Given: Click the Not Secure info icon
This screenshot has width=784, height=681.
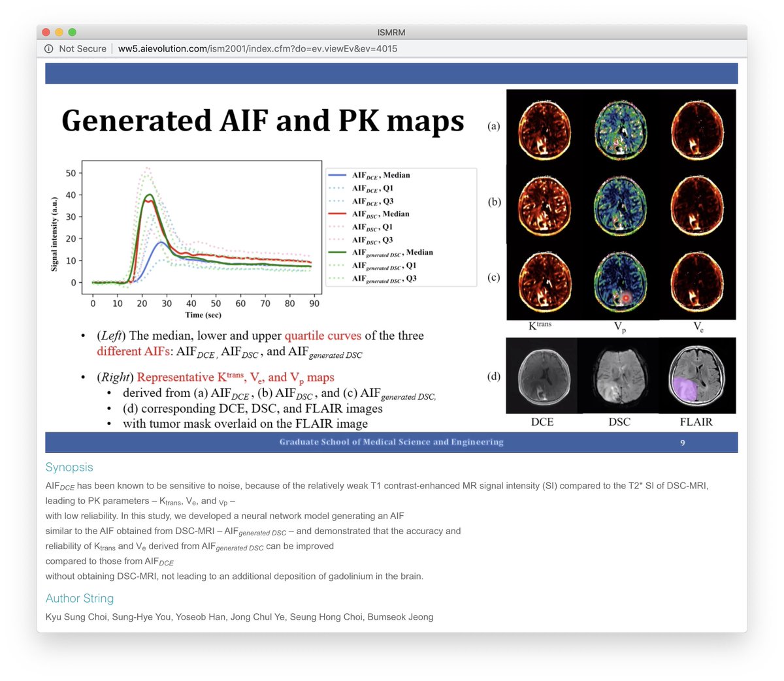Looking at the screenshot, I should (x=49, y=49).
